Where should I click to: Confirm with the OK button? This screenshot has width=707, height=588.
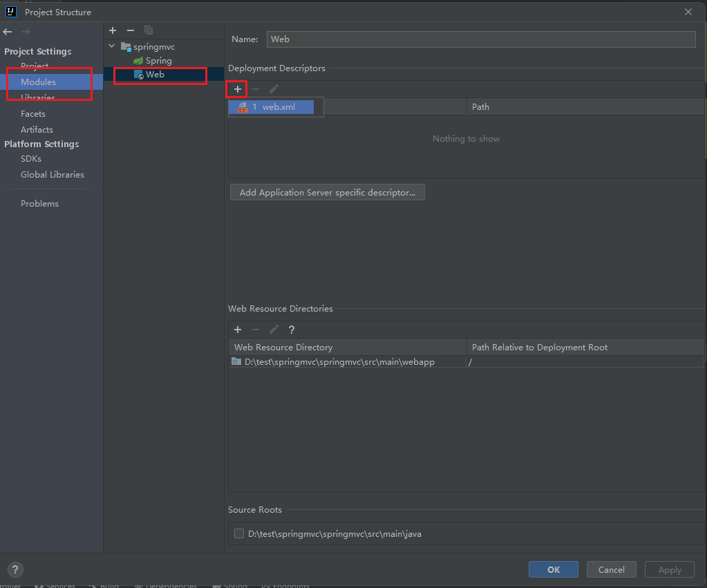click(x=554, y=569)
